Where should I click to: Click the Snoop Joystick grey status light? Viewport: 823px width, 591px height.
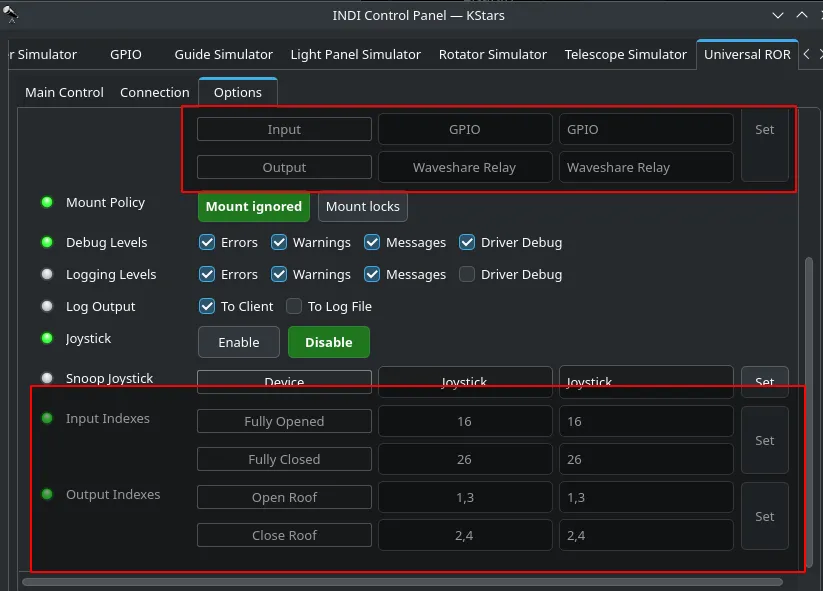[x=47, y=378]
